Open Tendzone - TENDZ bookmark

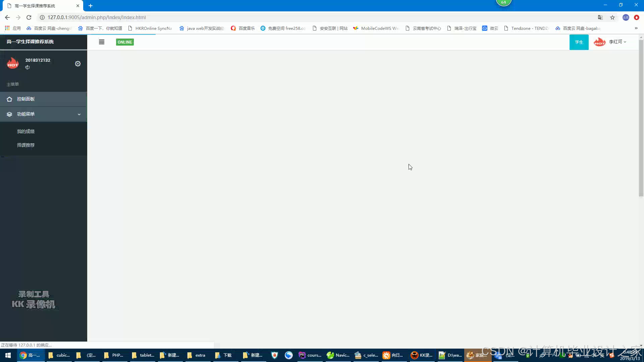pos(526,28)
